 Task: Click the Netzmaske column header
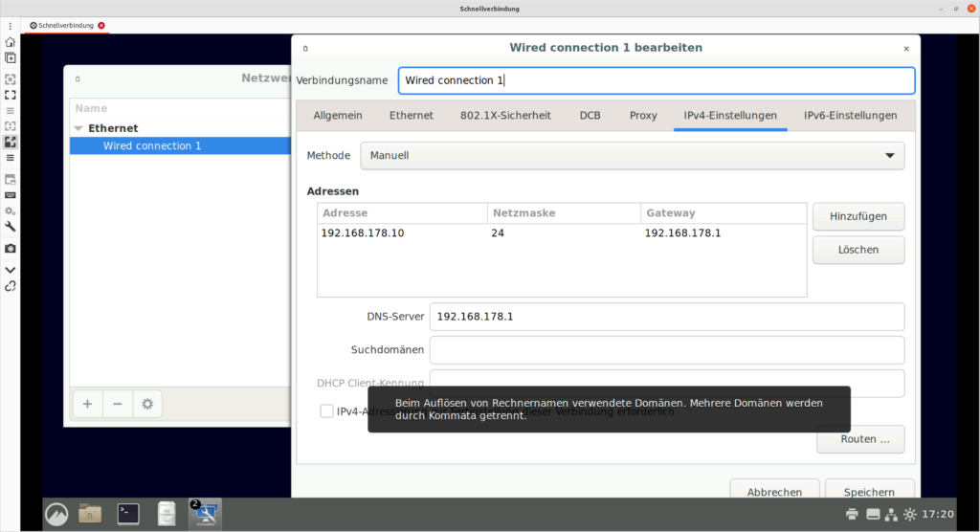(x=564, y=213)
